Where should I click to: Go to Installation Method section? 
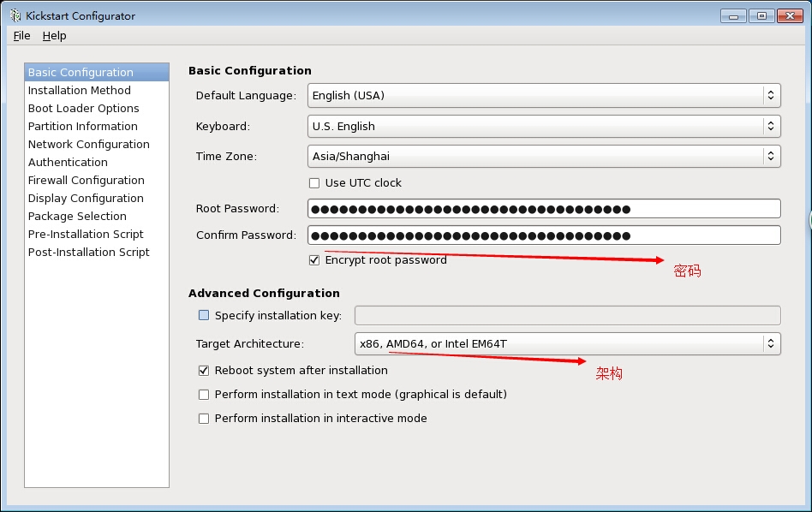click(97, 91)
